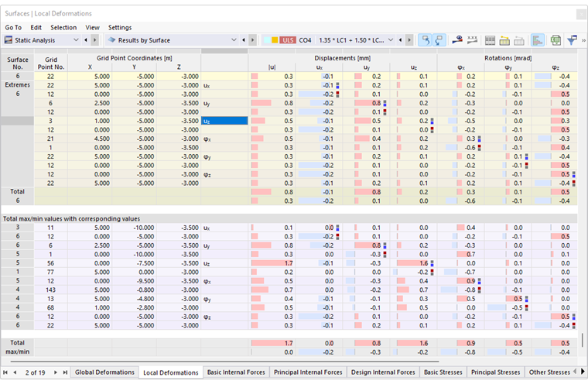Image resolution: width=588 pixels, height=384 pixels.
Task: Click the result diagram display icon
Action: (472, 39)
